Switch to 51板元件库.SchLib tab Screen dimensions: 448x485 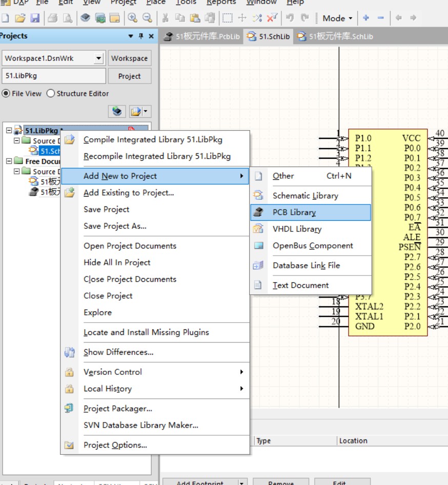335,36
